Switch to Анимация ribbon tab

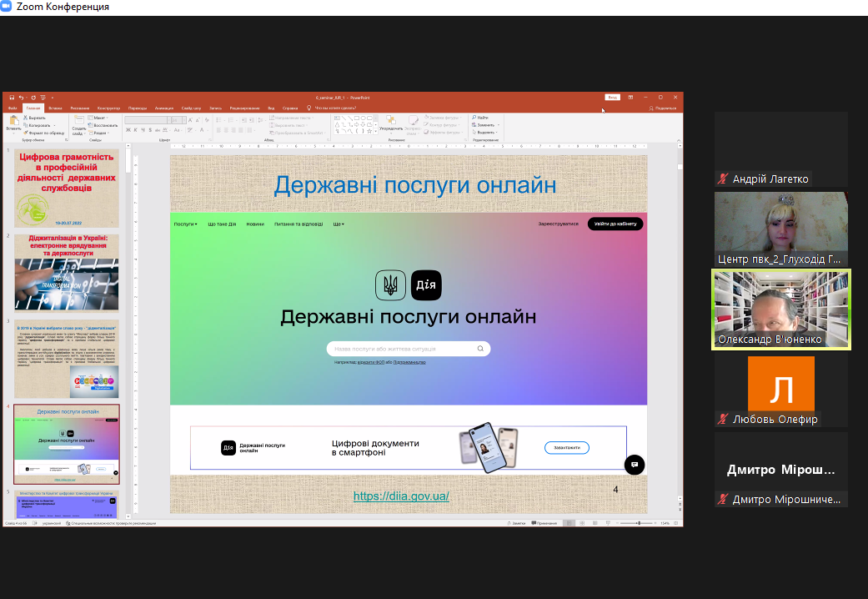point(164,108)
